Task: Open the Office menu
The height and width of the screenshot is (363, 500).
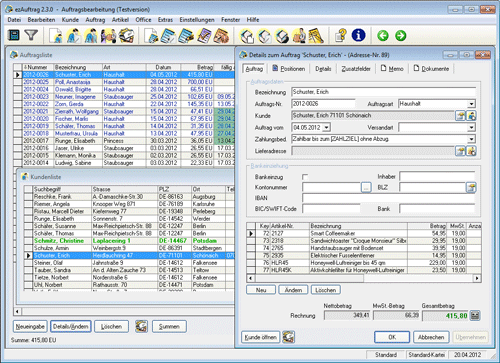Action: 143,20
